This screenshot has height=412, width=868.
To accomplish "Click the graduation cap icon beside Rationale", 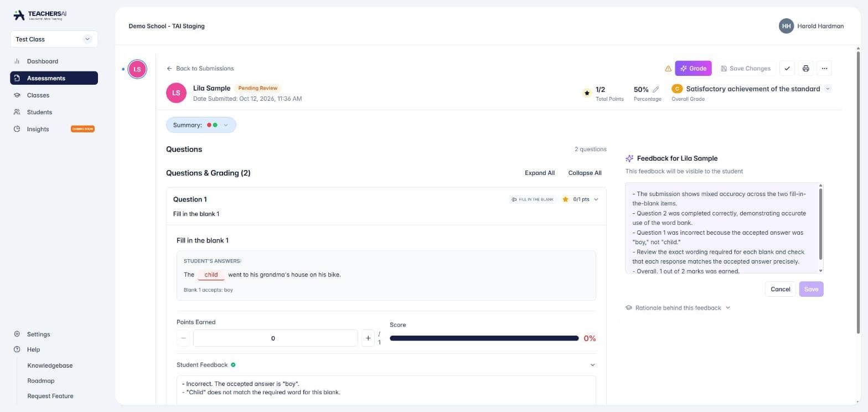I will pos(629,308).
